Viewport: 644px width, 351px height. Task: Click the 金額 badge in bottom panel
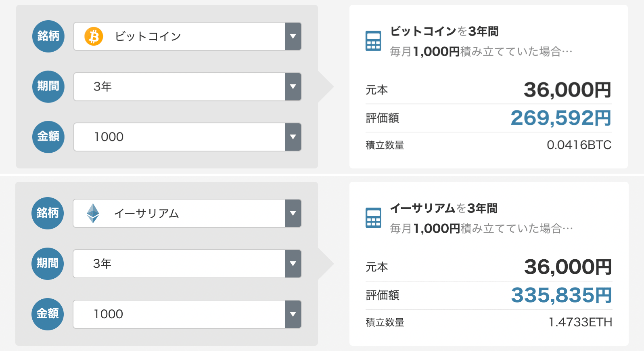click(48, 314)
